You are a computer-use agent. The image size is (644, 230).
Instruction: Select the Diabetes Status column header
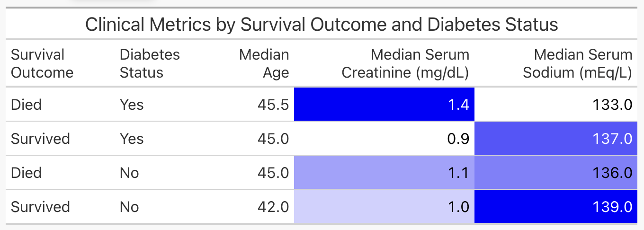150,63
